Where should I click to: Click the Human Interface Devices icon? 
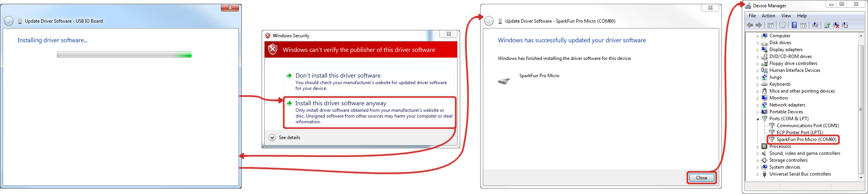[x=765, y=70]
